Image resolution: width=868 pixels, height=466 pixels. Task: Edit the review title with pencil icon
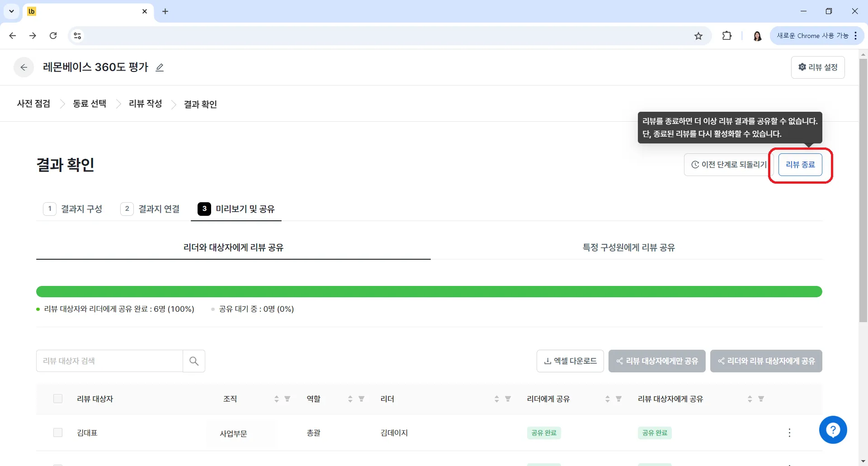[160, 67]
